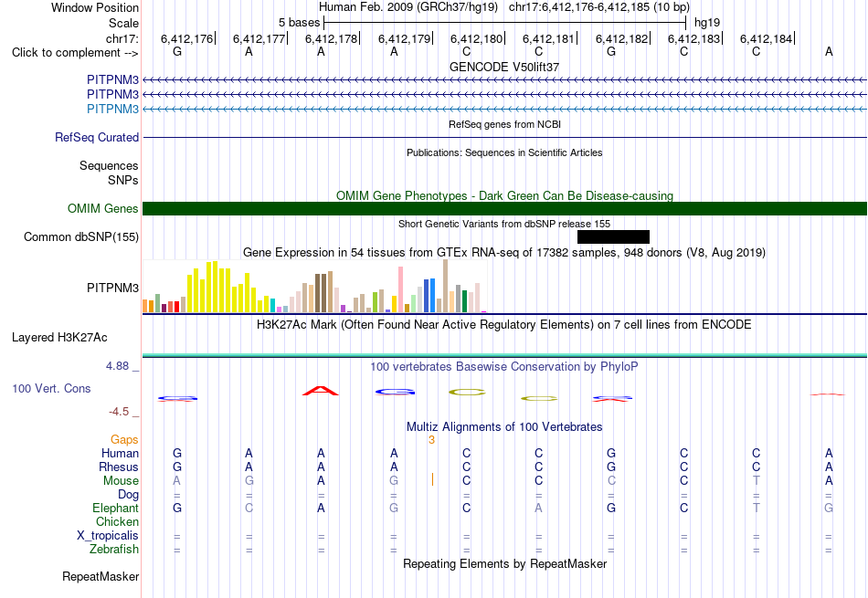Click the OMIM Genes track label

point(103,208)
